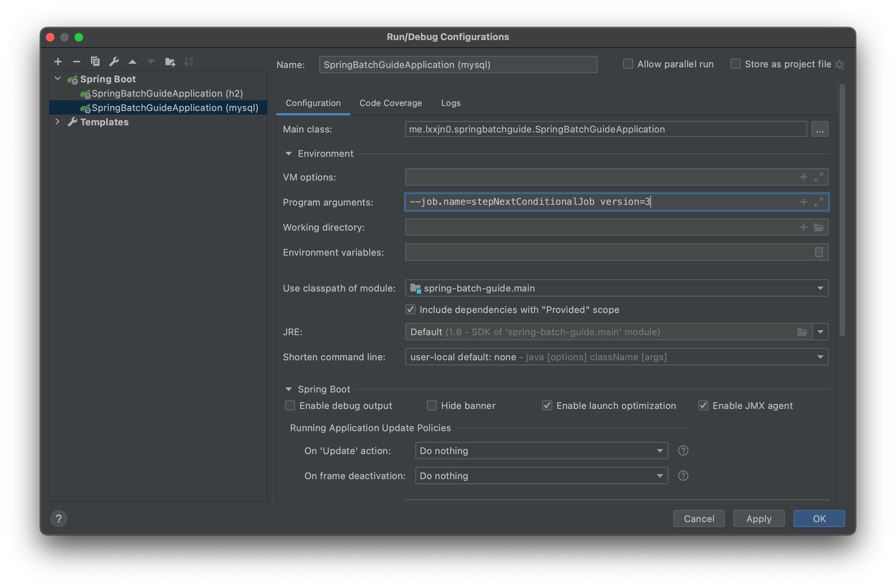Expand the Templates tree node
Screen dimensions: 896x588
click(x=57, y=122)
